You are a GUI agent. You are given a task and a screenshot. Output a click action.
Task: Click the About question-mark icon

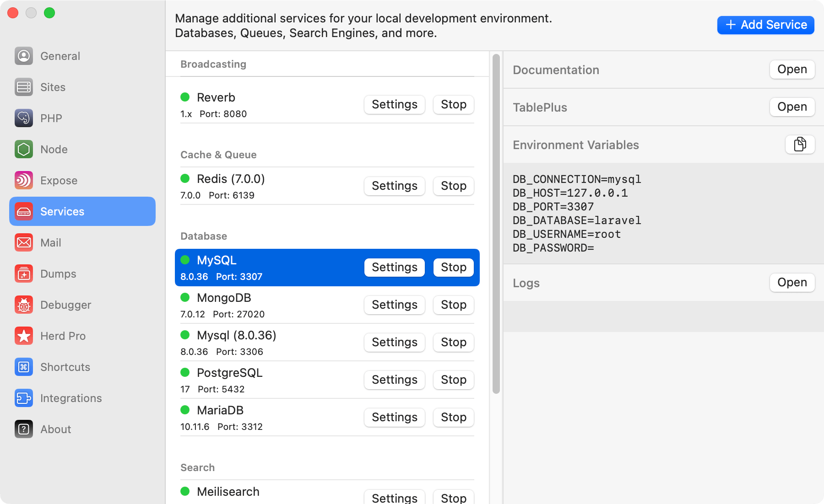click(24, 429)
